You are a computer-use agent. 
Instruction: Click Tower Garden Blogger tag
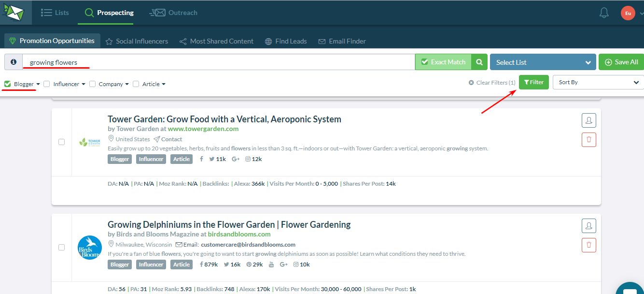click(120, 159)
